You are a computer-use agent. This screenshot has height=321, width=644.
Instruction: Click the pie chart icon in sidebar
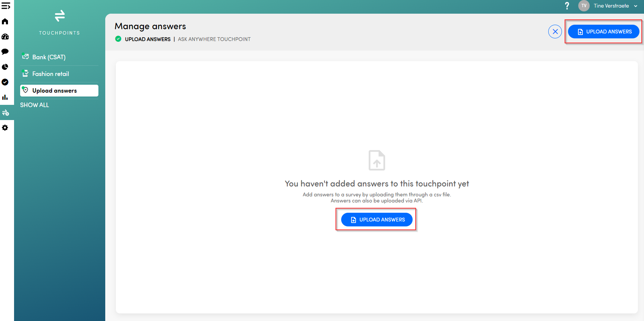click(5, 67)
